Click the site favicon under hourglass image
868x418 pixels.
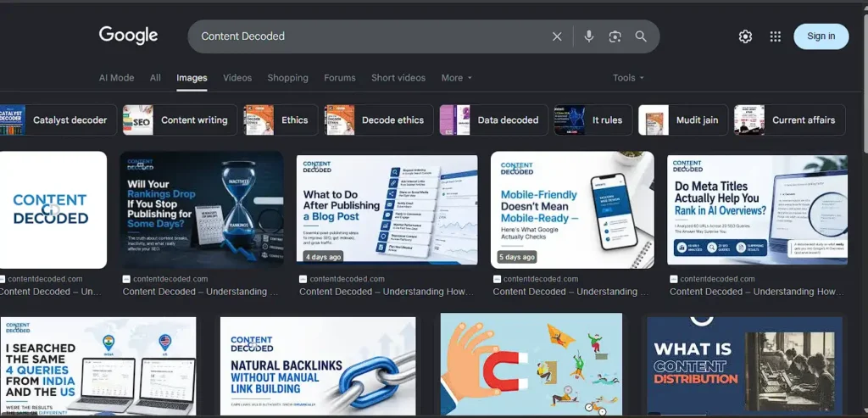(x=126, y=279)
